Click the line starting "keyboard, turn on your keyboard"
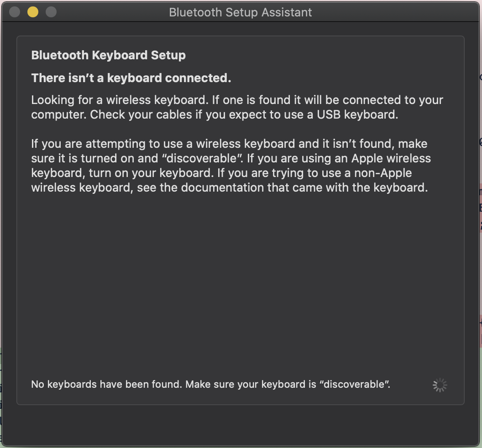The width and height of the screenshot is (482, 448). coord(221,173)
